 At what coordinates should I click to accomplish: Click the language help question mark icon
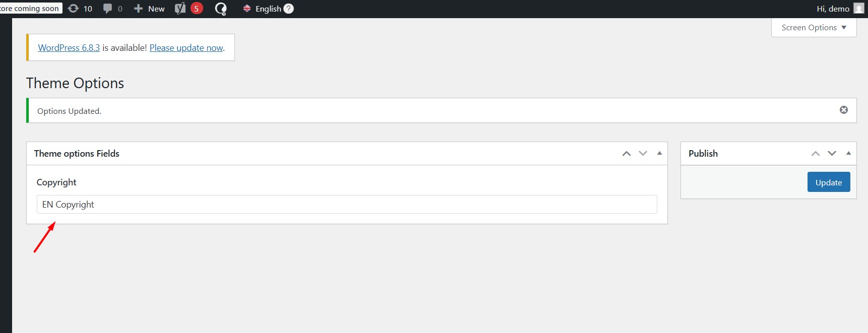288,9
